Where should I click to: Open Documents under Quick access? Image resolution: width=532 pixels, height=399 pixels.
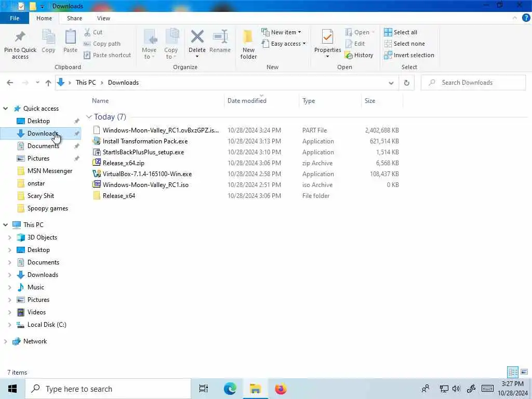click(x=43, y=146)
